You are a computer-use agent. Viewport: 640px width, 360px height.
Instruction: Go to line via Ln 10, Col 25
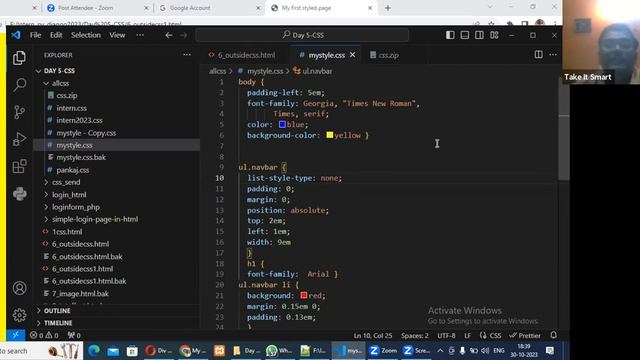[x=373, y=336]
